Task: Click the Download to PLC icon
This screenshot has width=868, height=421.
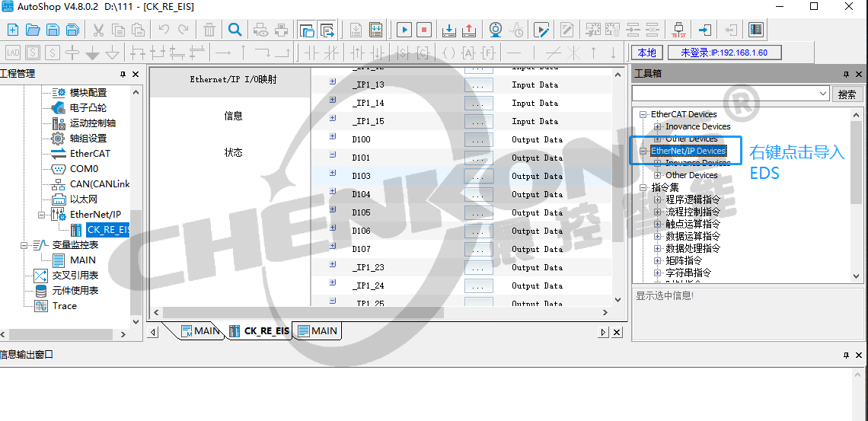Action: (449, 30)
